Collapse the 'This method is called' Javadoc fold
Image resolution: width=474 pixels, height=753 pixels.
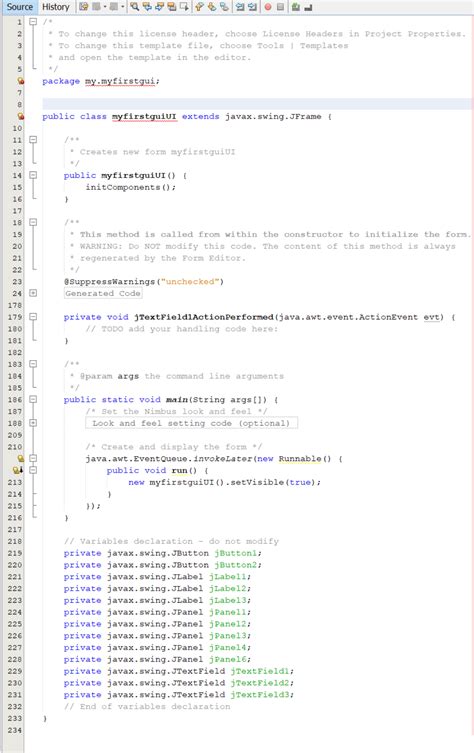[x=33, y=222]
